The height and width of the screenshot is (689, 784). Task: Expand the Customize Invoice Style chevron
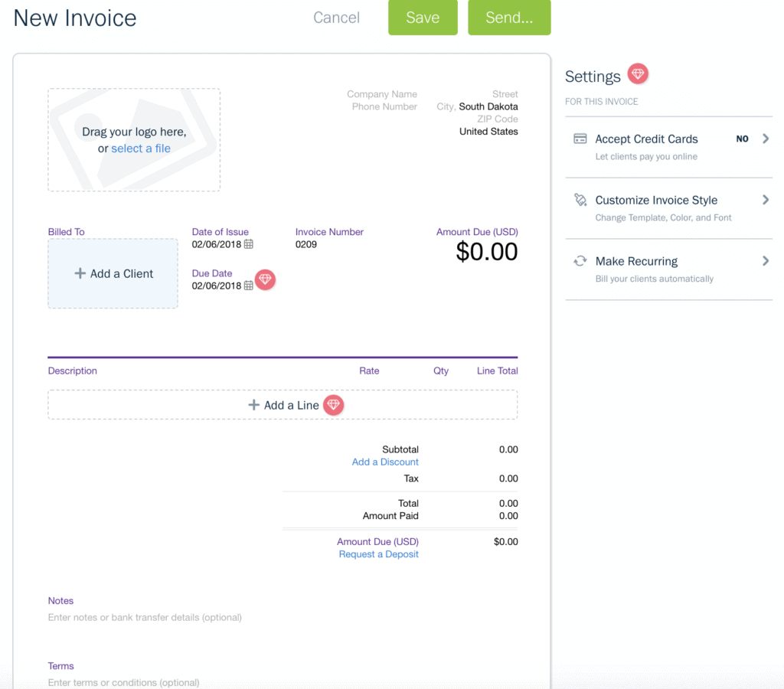[x=765, y=200]
